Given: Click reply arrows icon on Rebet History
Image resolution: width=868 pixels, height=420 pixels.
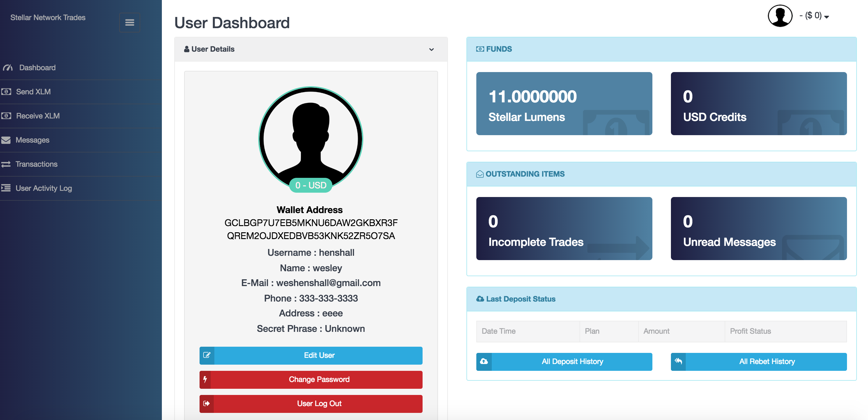Looking at the screenshot, I should [x=678, y=362].
